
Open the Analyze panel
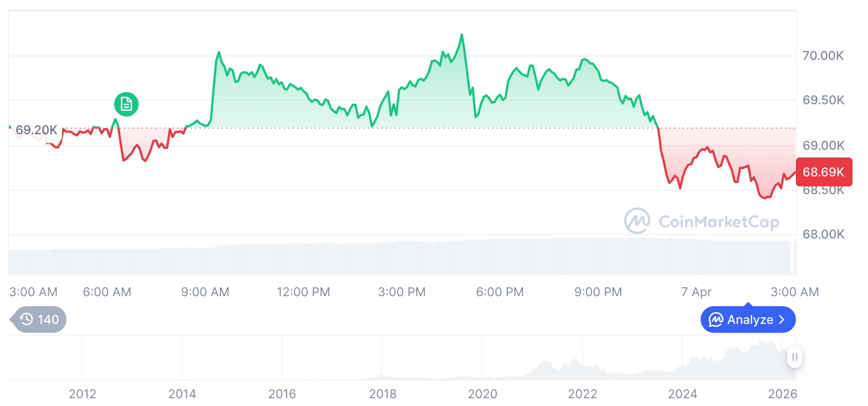point(748,319)
